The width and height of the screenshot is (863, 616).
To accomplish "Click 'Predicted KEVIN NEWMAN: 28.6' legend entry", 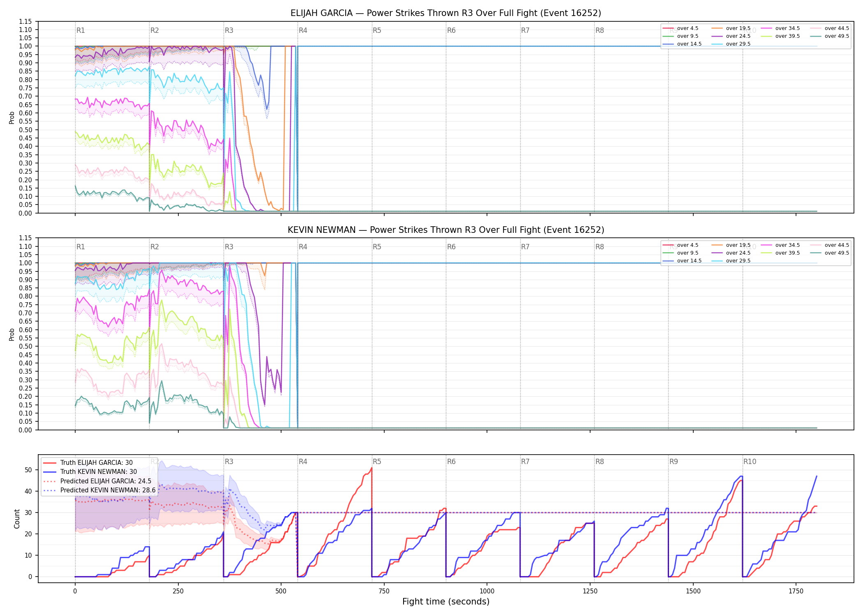I will click(x=99, y=490).
